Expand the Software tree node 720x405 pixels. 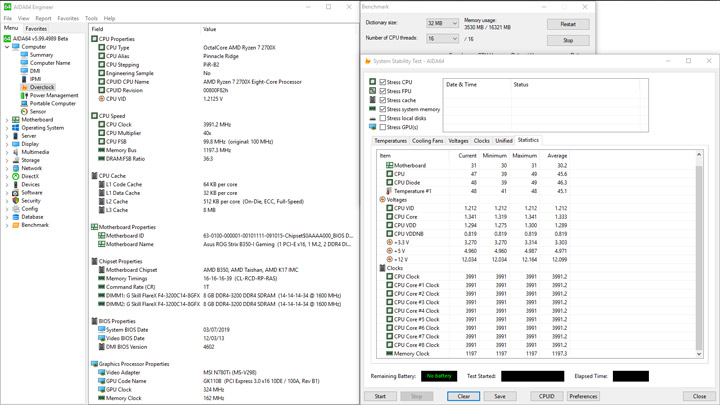[x=7, y=193]
